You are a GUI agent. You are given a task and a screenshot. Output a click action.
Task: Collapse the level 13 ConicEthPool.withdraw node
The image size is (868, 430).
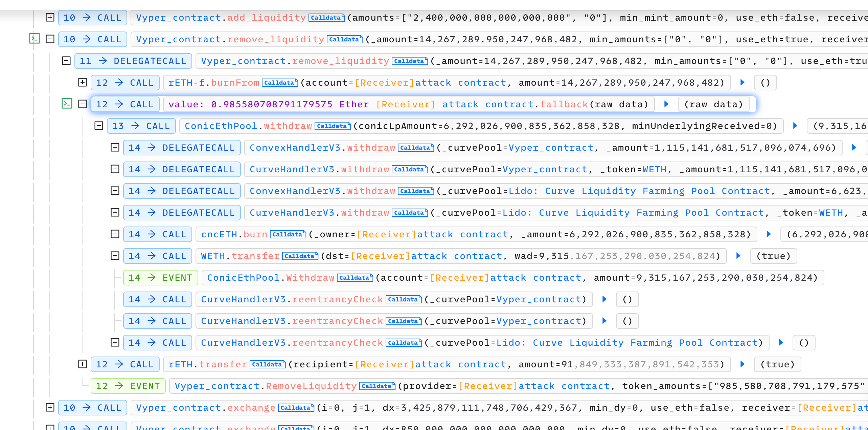click(x=99, y=126)
